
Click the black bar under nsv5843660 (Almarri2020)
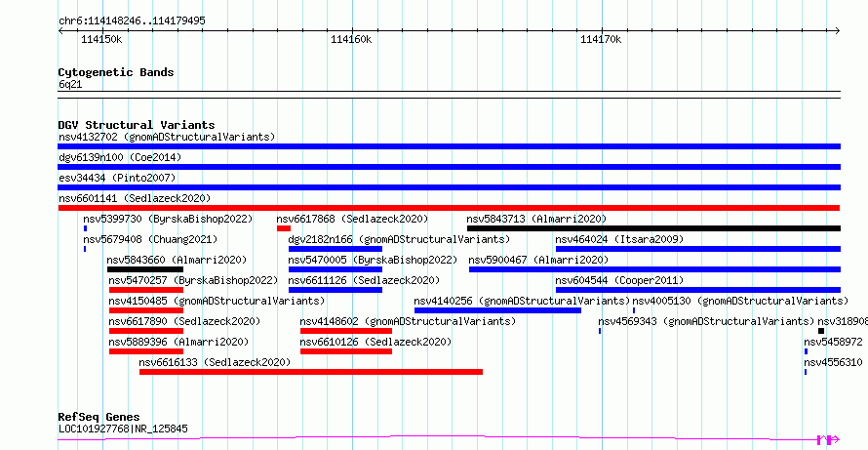145,269
